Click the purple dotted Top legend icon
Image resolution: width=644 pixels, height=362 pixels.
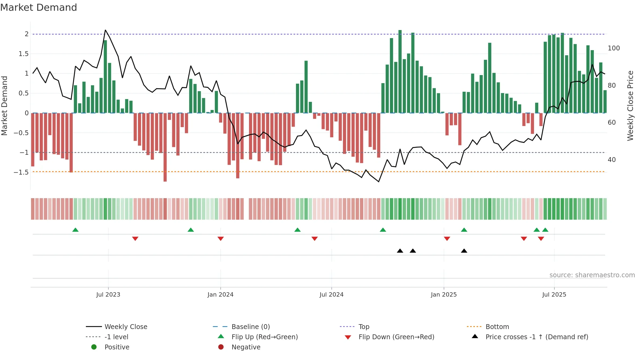[x=347, y=327]
